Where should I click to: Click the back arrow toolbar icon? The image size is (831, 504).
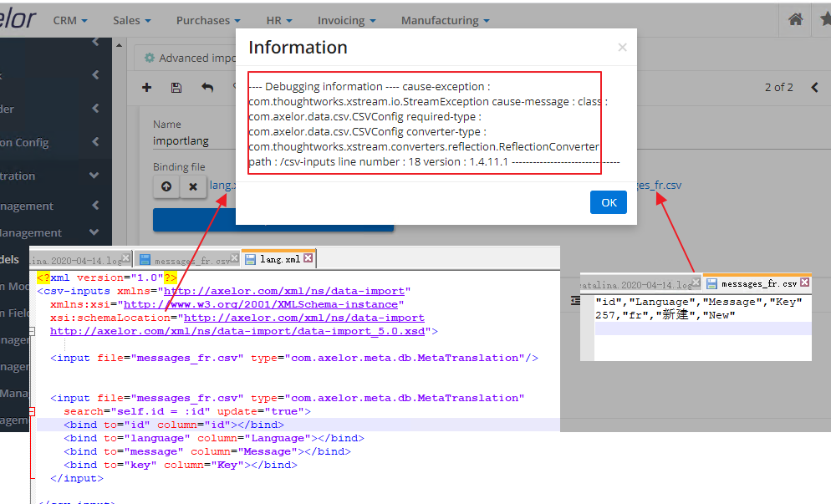click(207, 88)
